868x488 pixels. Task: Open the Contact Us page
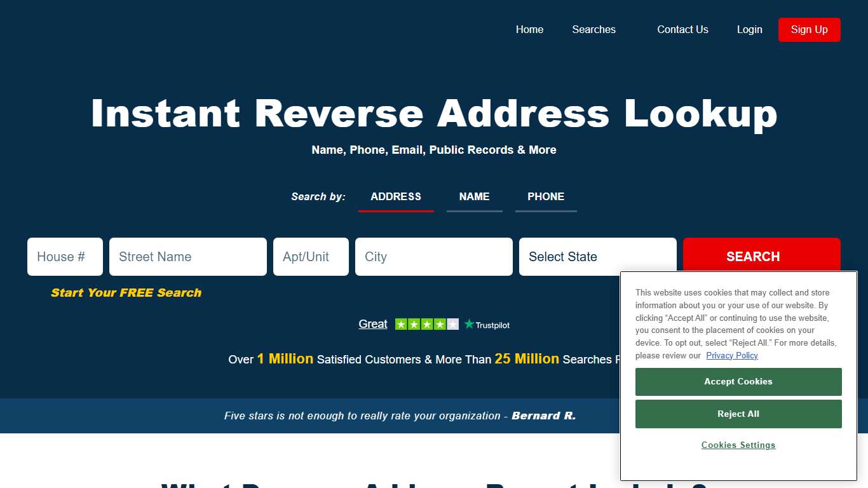682,29
